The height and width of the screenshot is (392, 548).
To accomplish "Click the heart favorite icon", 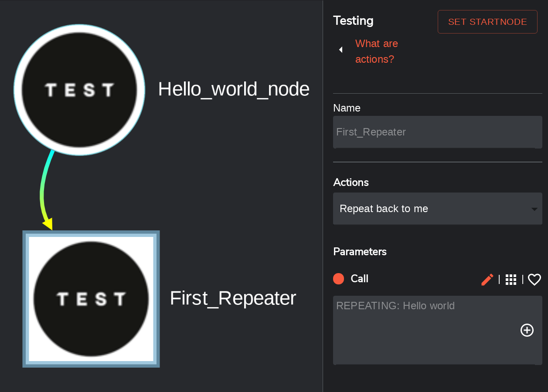I will 534,280.
